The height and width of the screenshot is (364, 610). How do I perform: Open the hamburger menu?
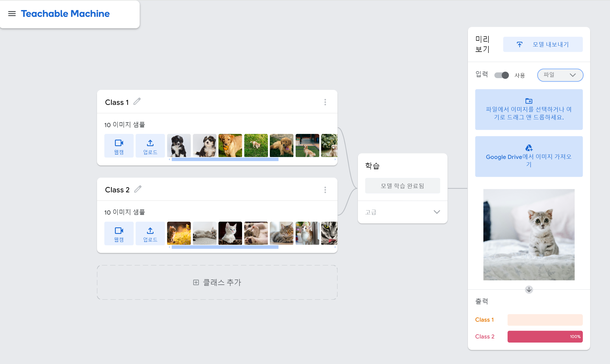12,14
